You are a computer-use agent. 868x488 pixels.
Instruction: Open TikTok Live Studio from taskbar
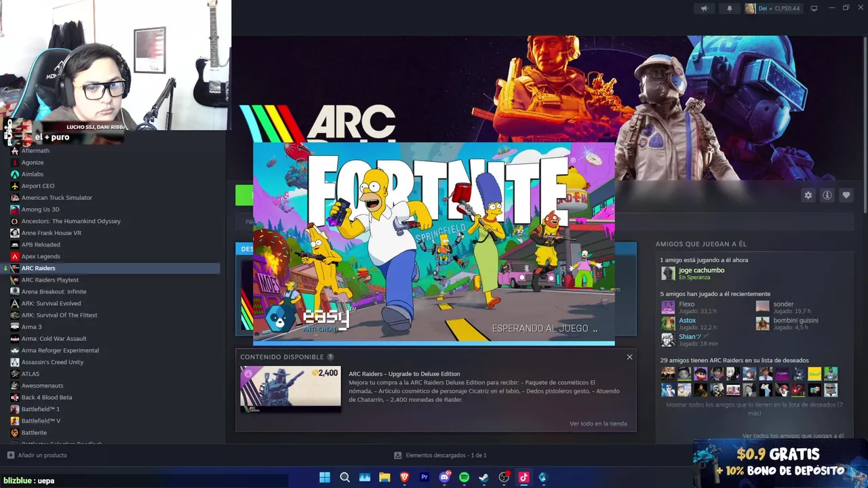click(x=524, y=477)
